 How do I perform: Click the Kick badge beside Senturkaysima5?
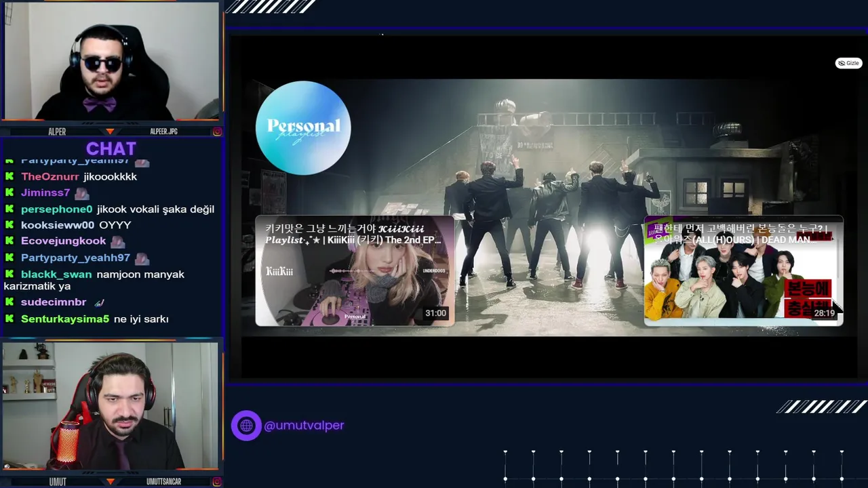pyautogui.click(x=9, y=319)
